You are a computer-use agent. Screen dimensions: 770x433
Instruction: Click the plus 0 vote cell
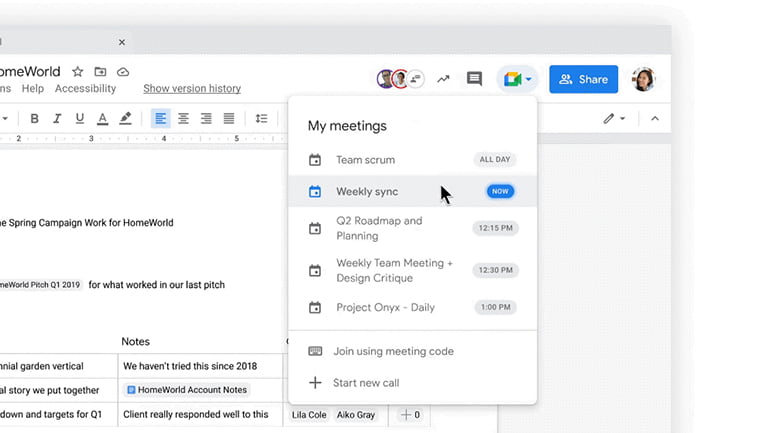point(410,415)
